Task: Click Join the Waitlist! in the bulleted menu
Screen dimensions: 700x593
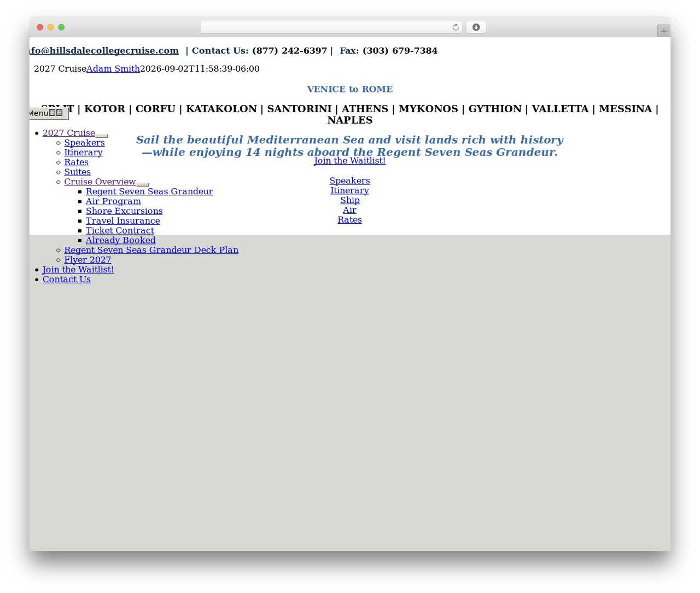Action: pos(78,270)
